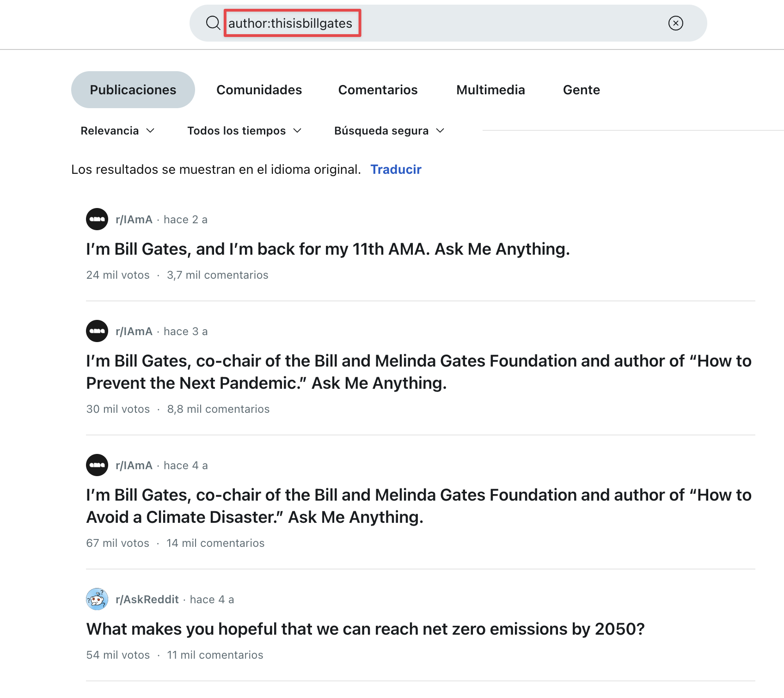Click the Traducir link
This screenshot has height=698, width=784.
coord(396,170)
